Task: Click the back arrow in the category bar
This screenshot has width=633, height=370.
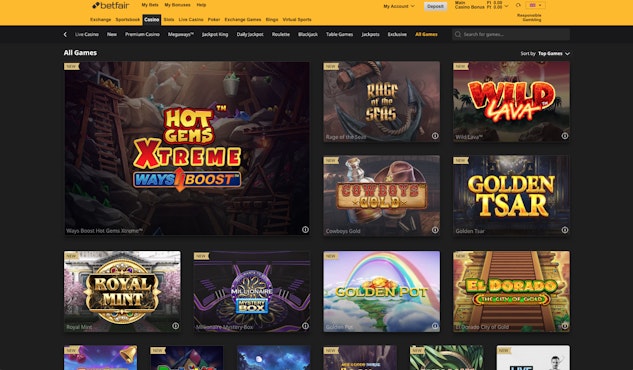Action: pyautogui.click(x=65, y=35)
